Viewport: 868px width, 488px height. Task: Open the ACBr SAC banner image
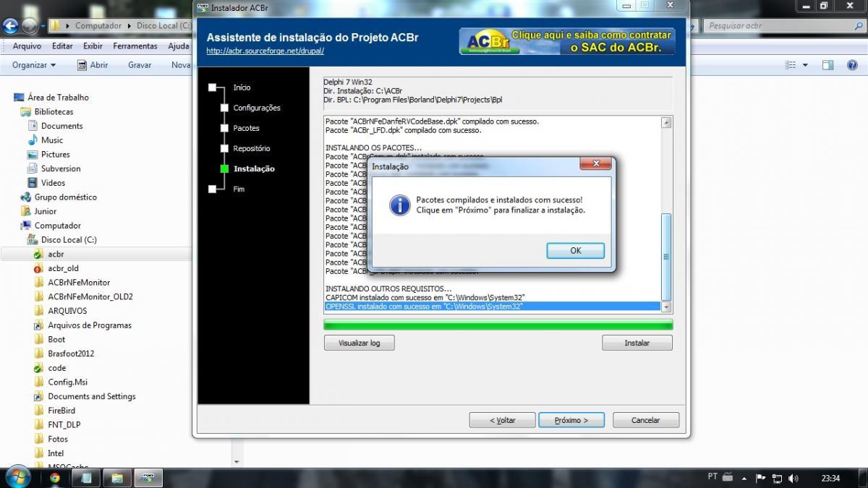click(x=566, y=41)
